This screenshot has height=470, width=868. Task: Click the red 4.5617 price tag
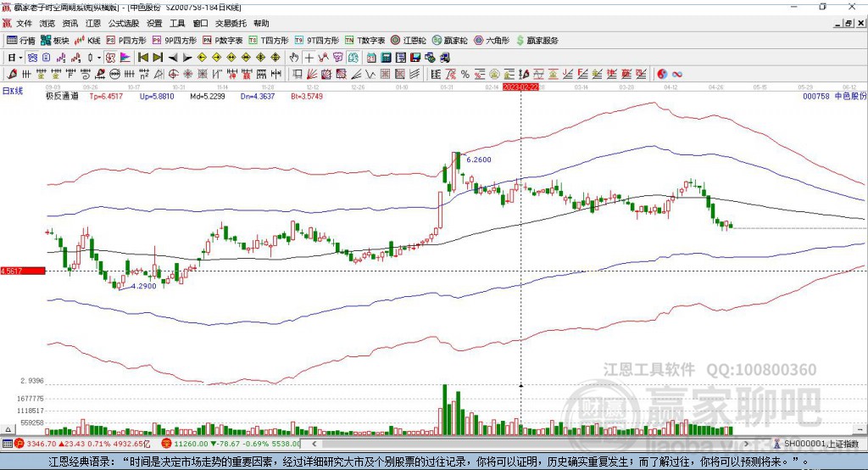tap(23, 271)
